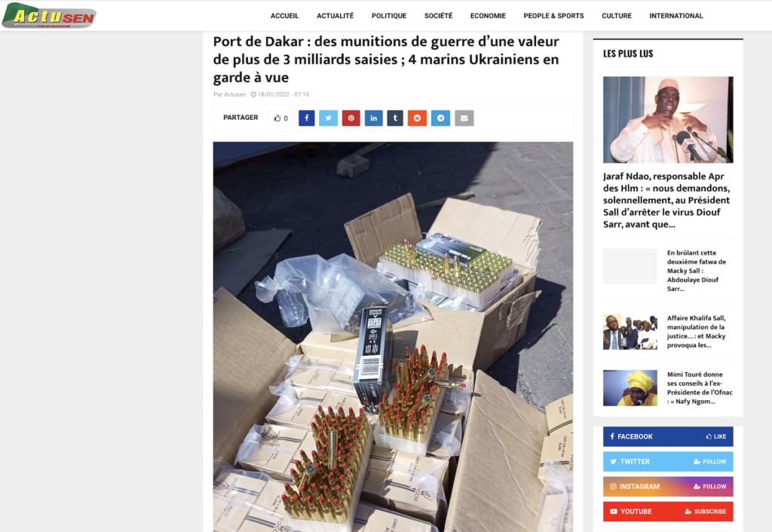The height and width of the screenshot is (532, 772).
Task: Open the Politique section
Action: click(389, 16)
